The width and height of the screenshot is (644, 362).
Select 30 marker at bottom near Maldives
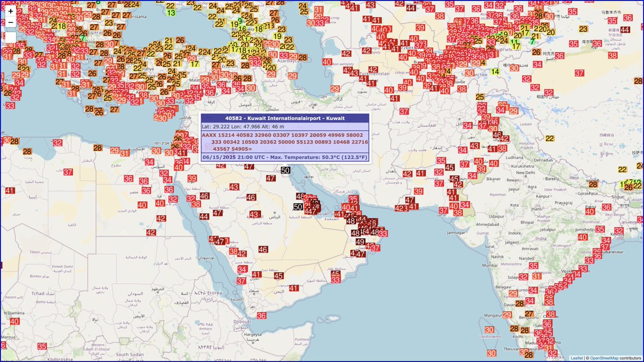[492, 353]
